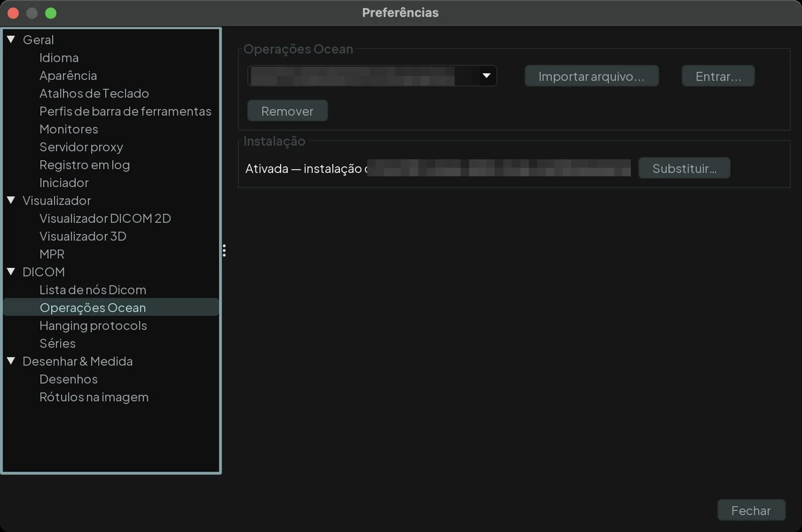Select Monitores in the tree
The width and height of the screenshot is (802, 532).
[69, 129]
